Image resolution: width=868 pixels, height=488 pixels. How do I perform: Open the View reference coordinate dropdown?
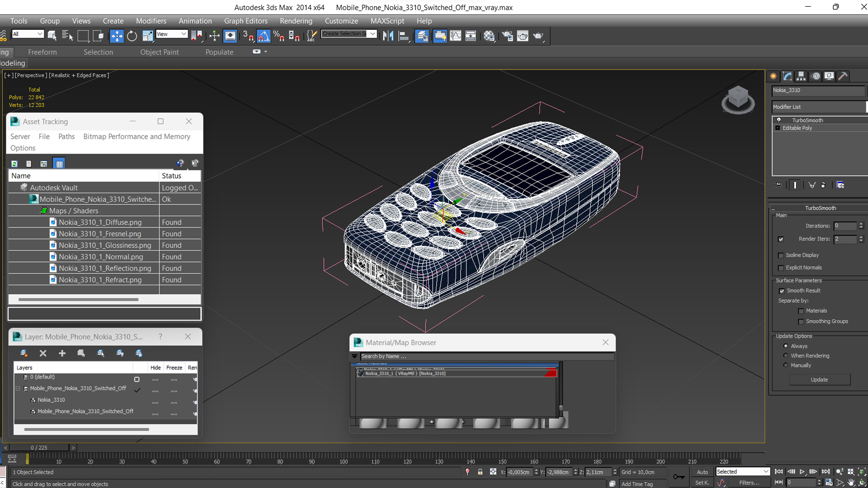[172, 34]
